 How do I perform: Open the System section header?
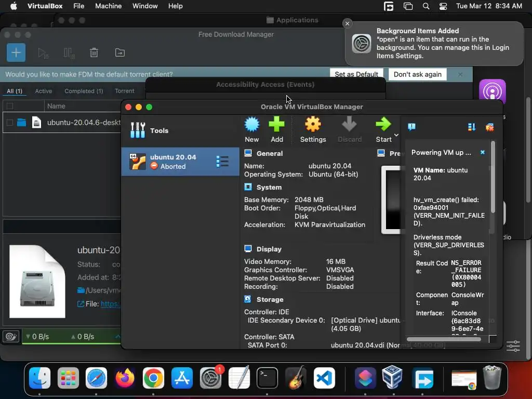(269, 187)
